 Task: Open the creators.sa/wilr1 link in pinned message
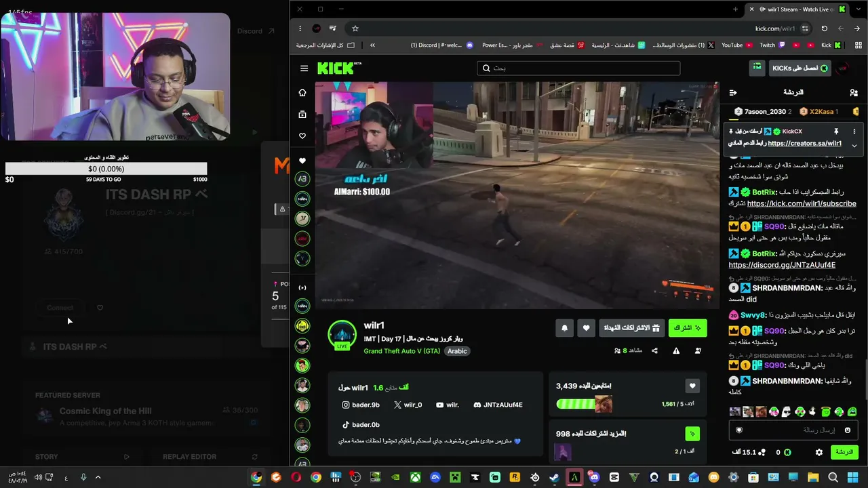pyautogui.click(x=804, y=144)
